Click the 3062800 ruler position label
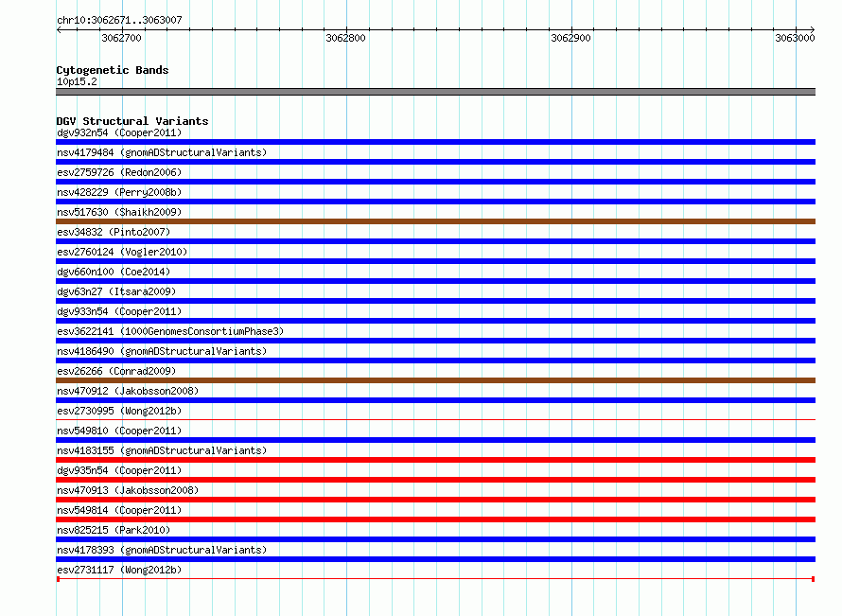Viewport: 842px width, 616px height. (x=346, y=38)
